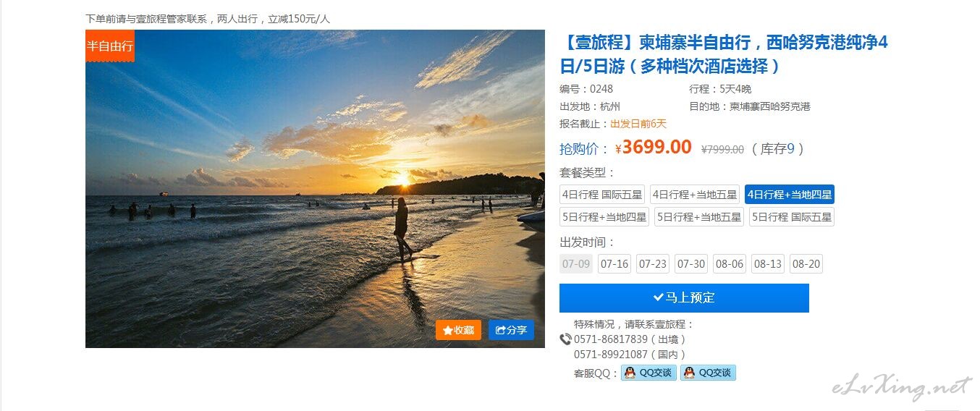Choose departure date 07-23
Screen dimensions: 980x411
(653, 264)
